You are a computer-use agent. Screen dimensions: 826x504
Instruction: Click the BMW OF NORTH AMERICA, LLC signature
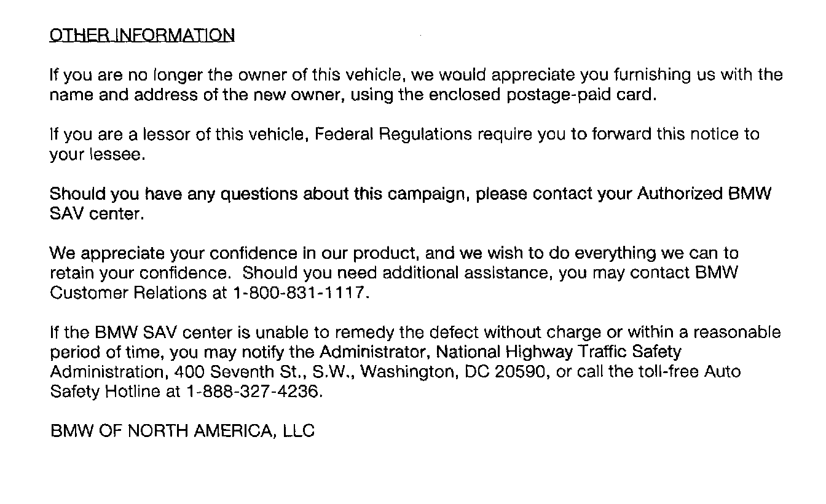tap(182, 431)
